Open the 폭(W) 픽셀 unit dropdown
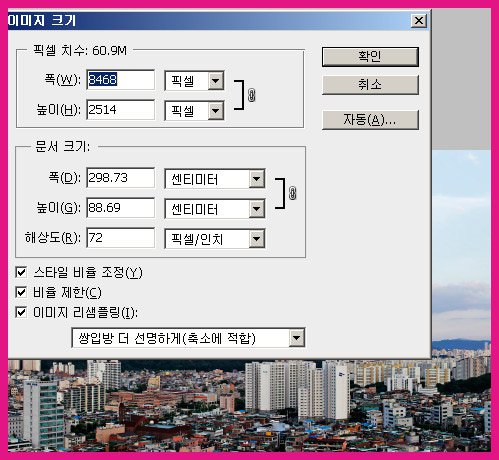The height and width of the screenshot is (460, 499). [x=194, y=81]
